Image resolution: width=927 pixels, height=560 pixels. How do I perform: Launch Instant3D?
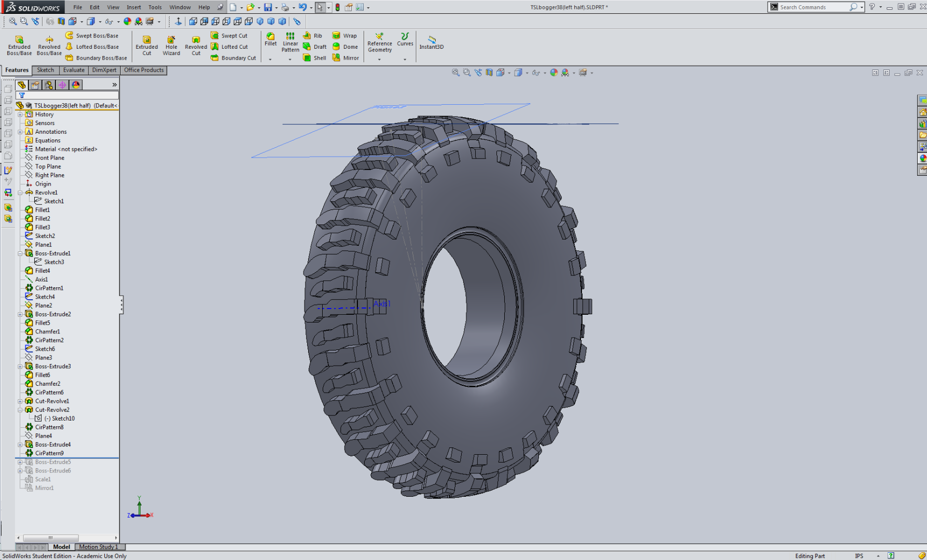tap(431, 44)
